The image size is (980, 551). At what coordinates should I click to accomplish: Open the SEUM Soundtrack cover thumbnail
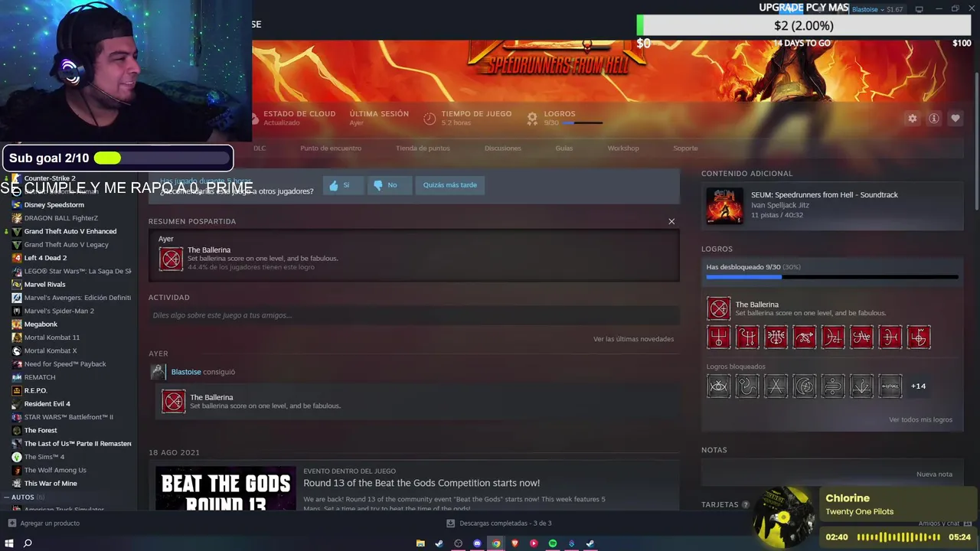click(724, 205)
